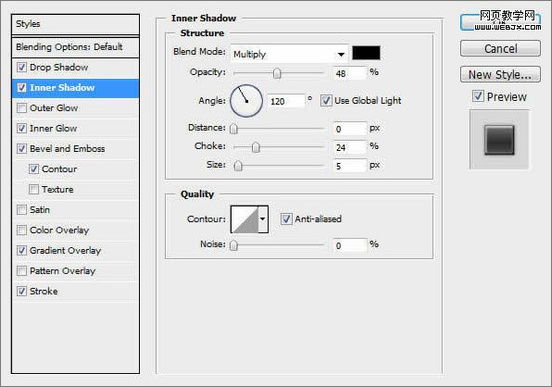Viewport: 552px width, 387px height.
Task: Select the Gradient Overlay style label
Action: (x=65, y=251)
